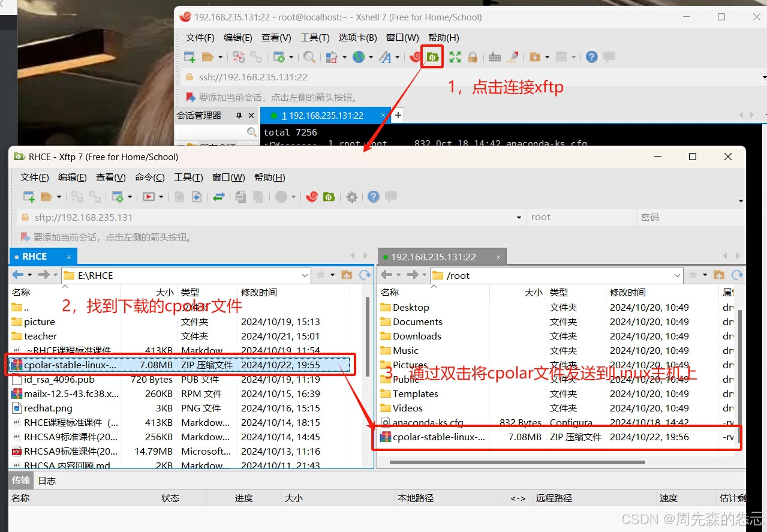
Task: Select cpolar-stable-linux zip in local pane
Action: click(179, 365)
